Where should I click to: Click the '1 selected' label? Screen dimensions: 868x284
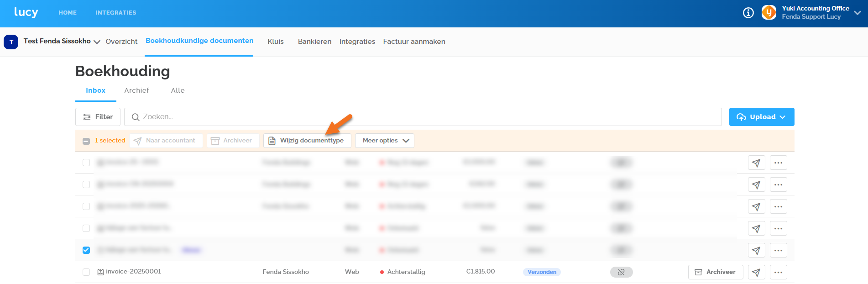(x=110, y=141)
